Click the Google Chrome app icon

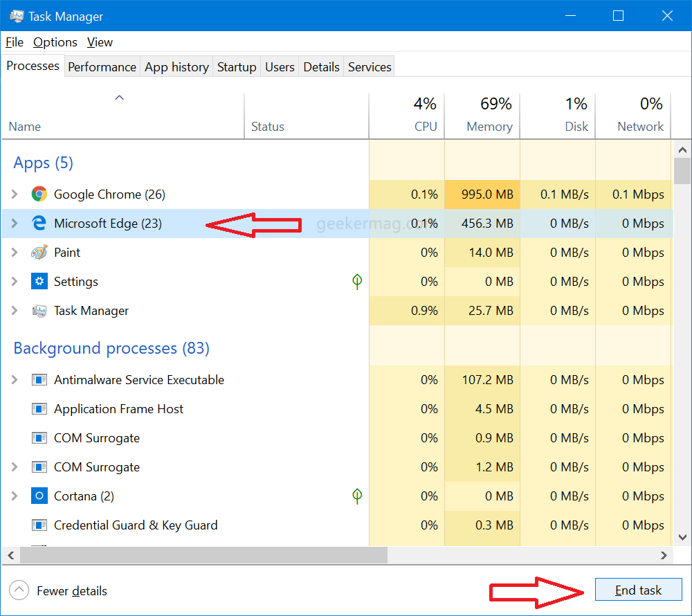point(39,194)
